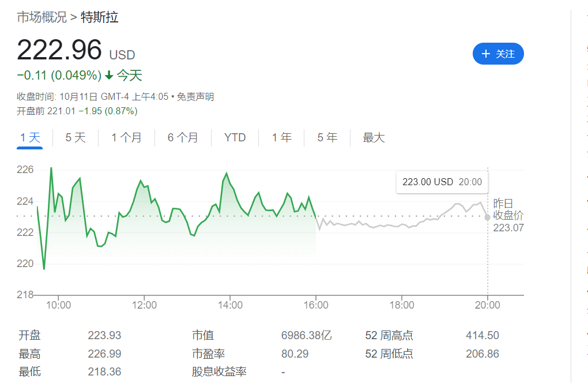Open the 最大 (Max) time range

(x=373, y=138)
